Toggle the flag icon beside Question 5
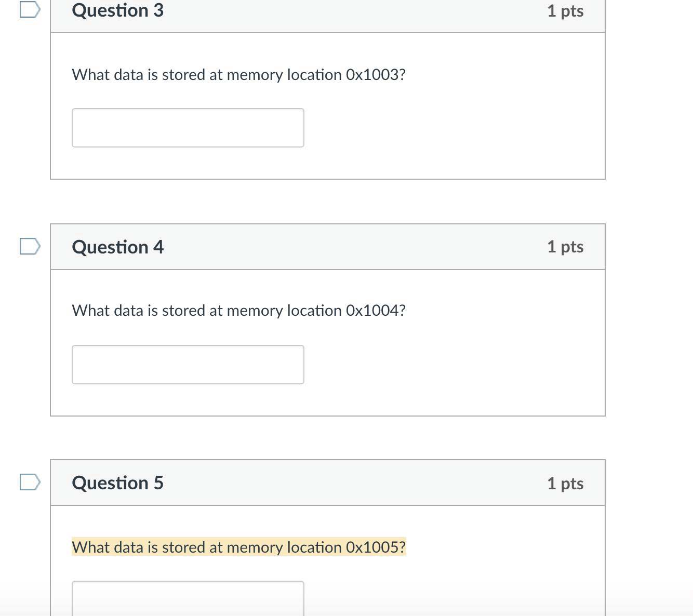The height and width of the screenshot is (616, 693). (x=30, y=482)
